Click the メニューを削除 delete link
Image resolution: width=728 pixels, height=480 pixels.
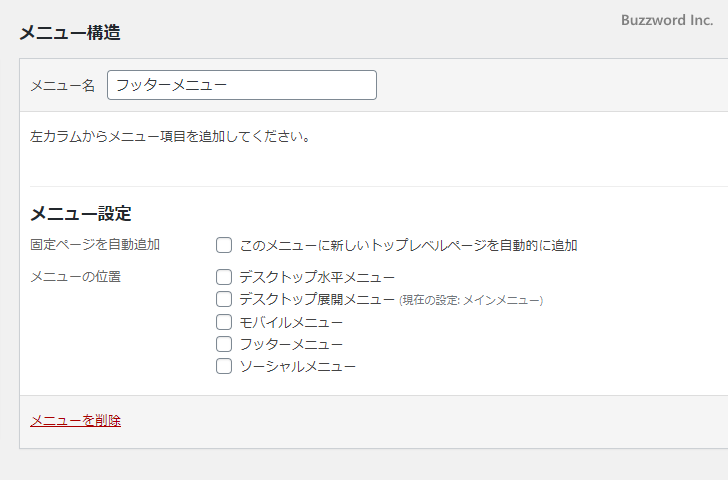pyautogui.click(x=75, y=421)
